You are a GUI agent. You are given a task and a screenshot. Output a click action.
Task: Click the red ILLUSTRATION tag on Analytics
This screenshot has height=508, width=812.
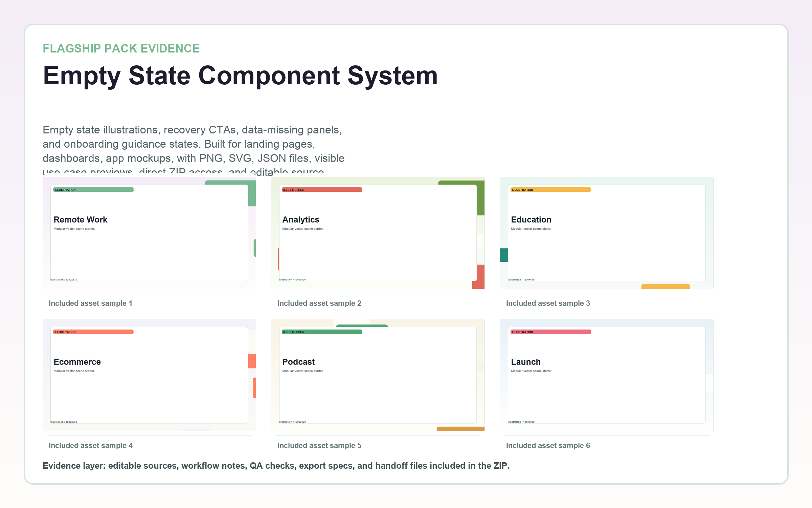pyautogui.click(x=322, y=190)
